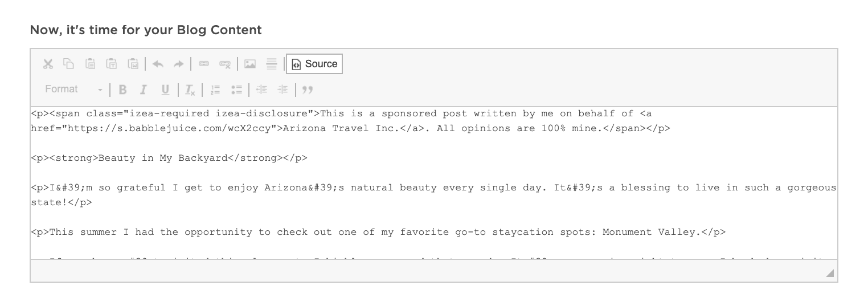Image resolution: width=868 pixels, height=293 pixels.
Task: Click the Redo arrow icon
Action: 179,64
